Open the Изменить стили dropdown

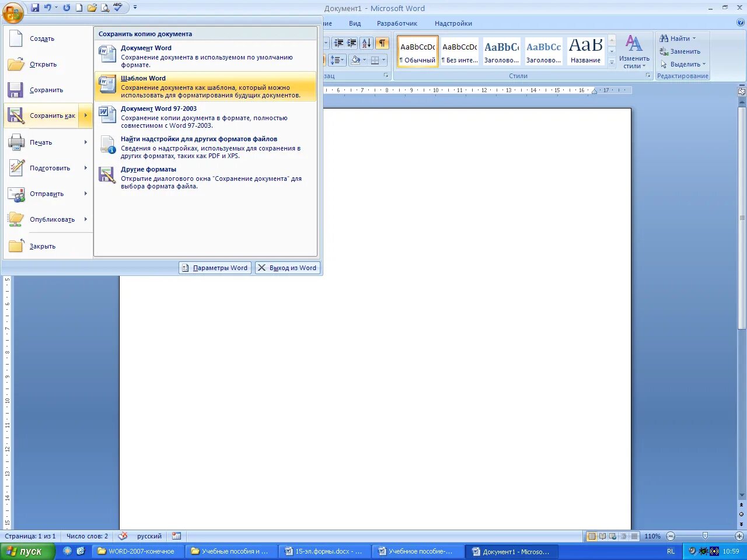(634, 52)
